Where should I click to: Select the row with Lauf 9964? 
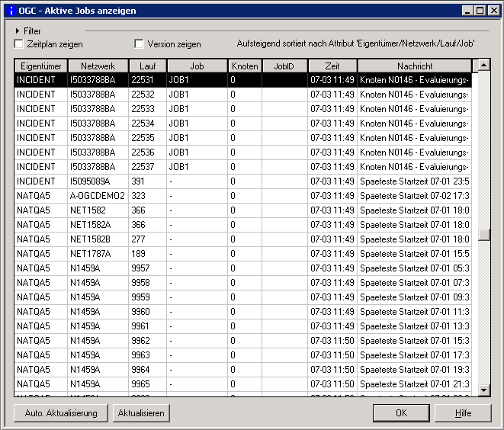pyautogui.click(x=243, y=369)
